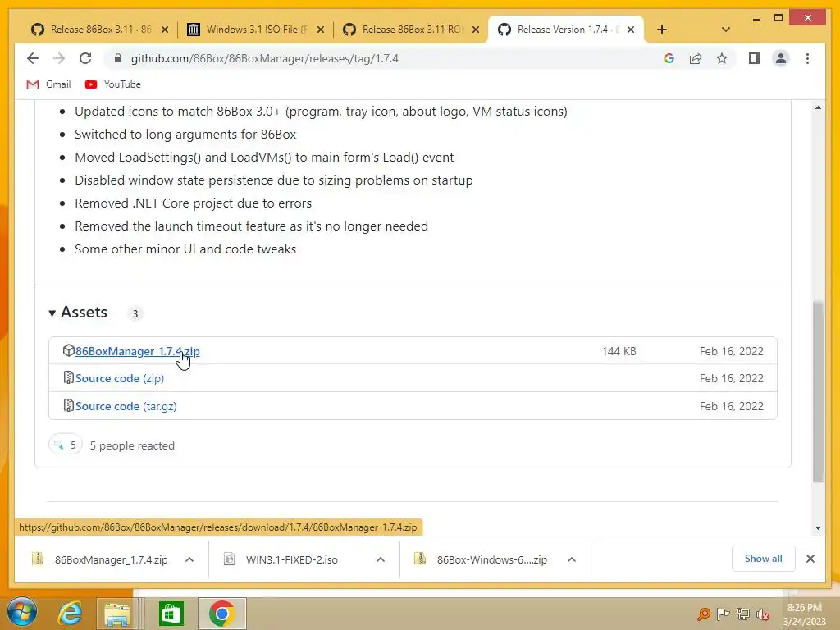The width and height of the screenshot is (840, 630).
Task: Click the search magnifier tray icon
Action: 703,614
